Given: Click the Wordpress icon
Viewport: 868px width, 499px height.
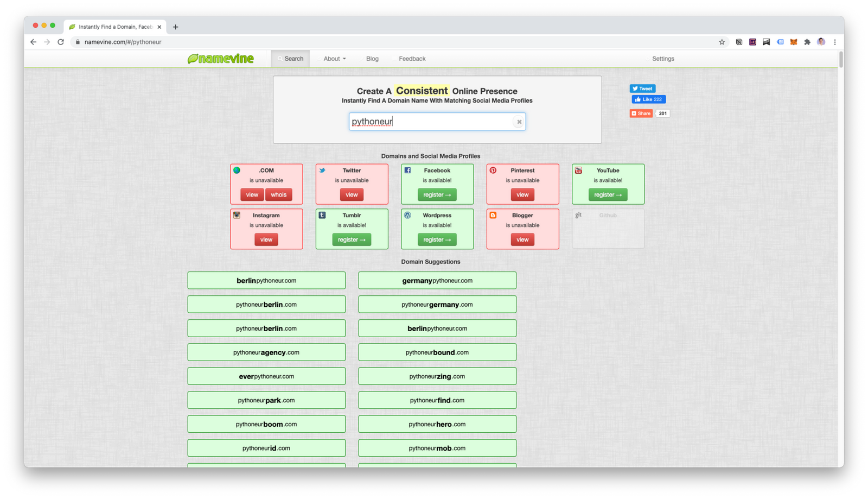Looking at the screenshot, I should tap(407, 215).
